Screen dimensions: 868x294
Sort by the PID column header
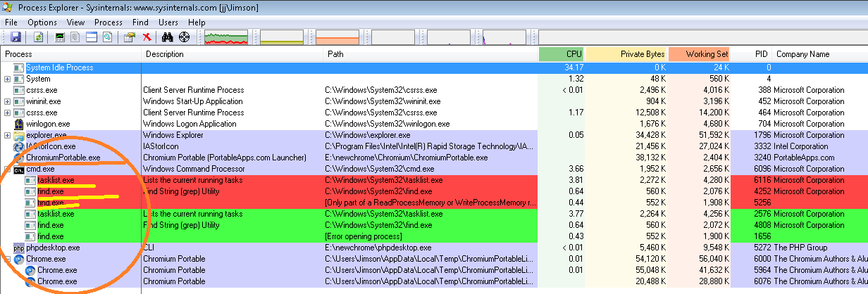tap(752, 54)
